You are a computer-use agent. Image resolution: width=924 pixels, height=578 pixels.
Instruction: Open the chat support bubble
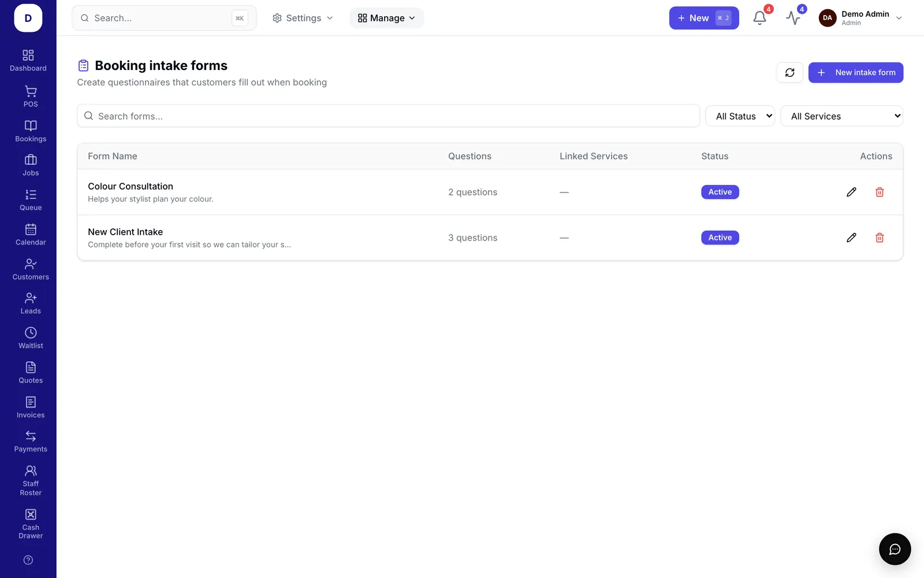click(895, 549)
